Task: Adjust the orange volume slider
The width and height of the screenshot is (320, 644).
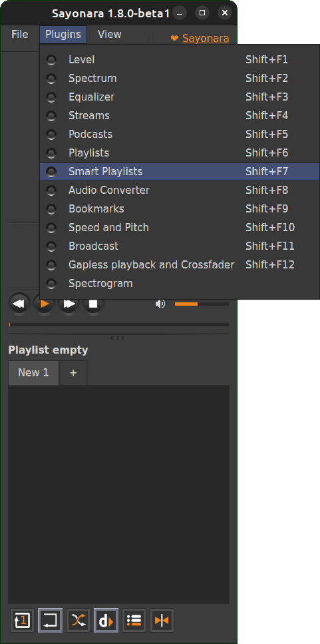Action: click(x=202, y=304)
